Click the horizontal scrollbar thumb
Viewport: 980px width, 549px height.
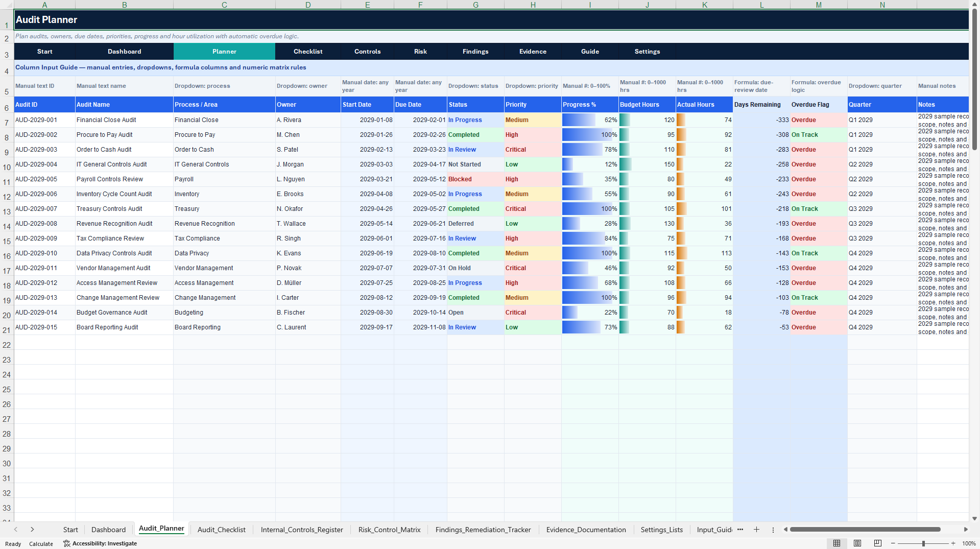click(865, 530)
